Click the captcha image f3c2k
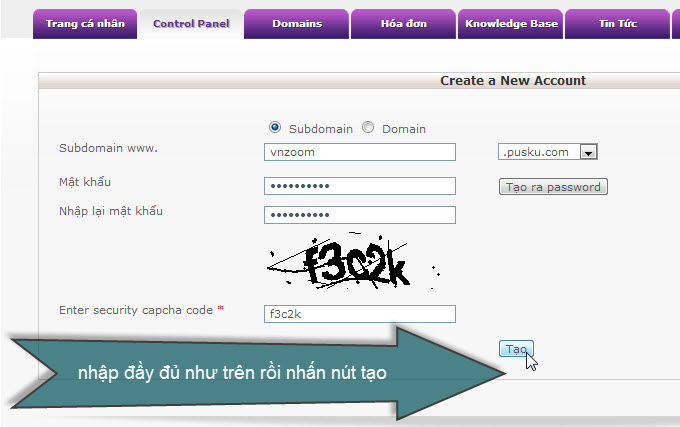Viewport: 680px width, 427px height. click(x=353, y=261)
